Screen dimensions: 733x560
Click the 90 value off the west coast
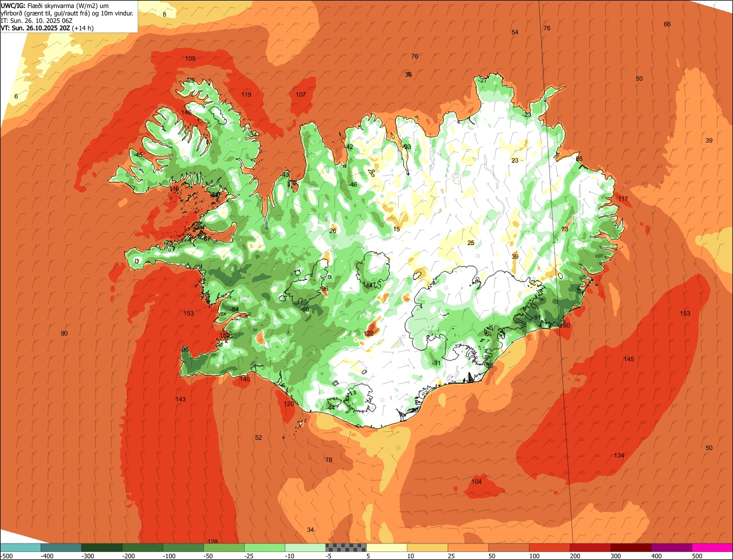coord(64,334)
